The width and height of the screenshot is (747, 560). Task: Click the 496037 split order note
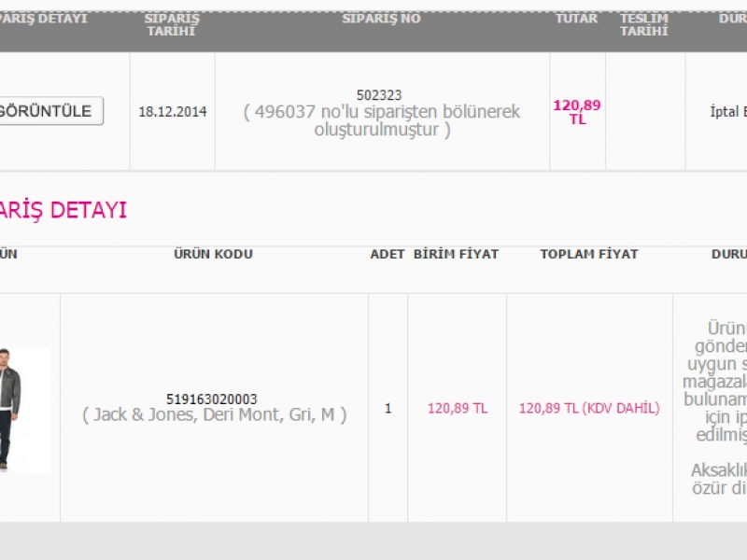382,120
